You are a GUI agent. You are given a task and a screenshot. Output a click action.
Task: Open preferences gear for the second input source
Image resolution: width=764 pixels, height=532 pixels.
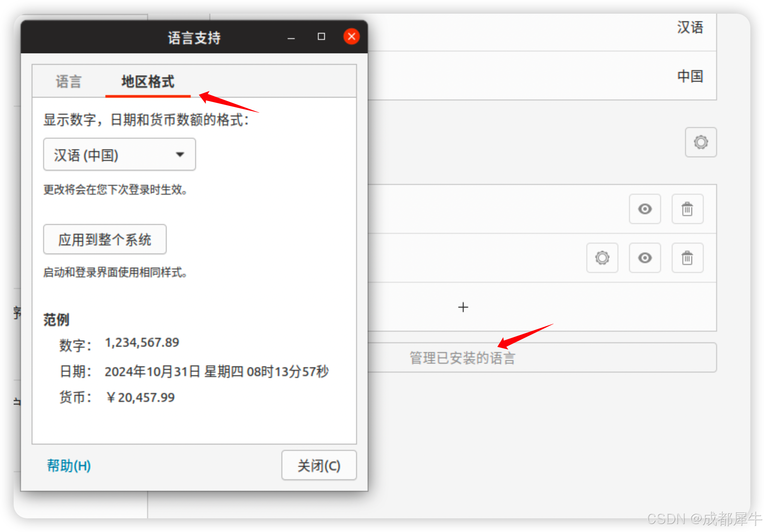click(x=602, y=258)
